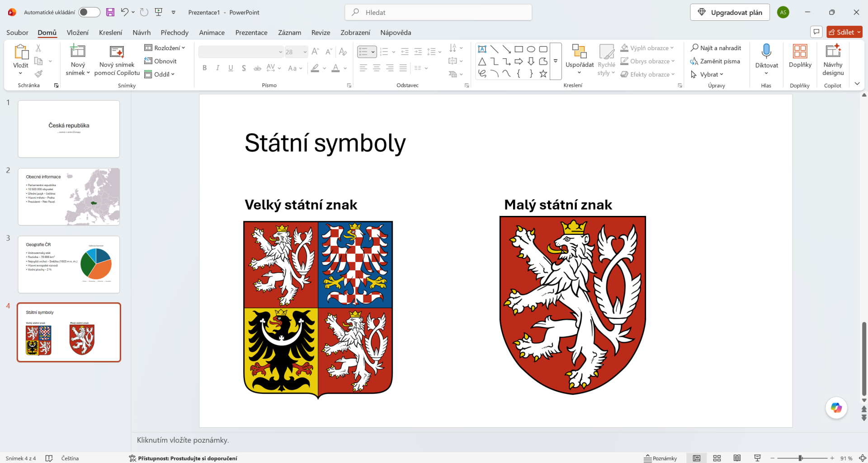Increase the list indent level
This screenshot has width=868, height=463.
click(x=418, y=51)
